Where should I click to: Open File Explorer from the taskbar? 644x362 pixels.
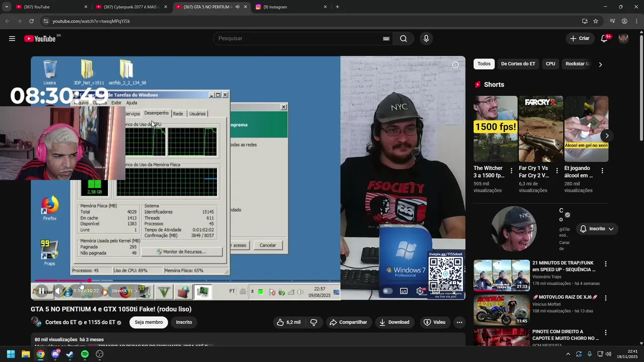pos(26,354)
